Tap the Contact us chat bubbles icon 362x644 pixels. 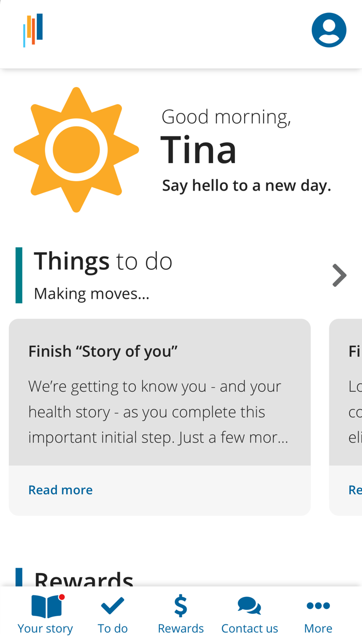[x=249, y=606]
